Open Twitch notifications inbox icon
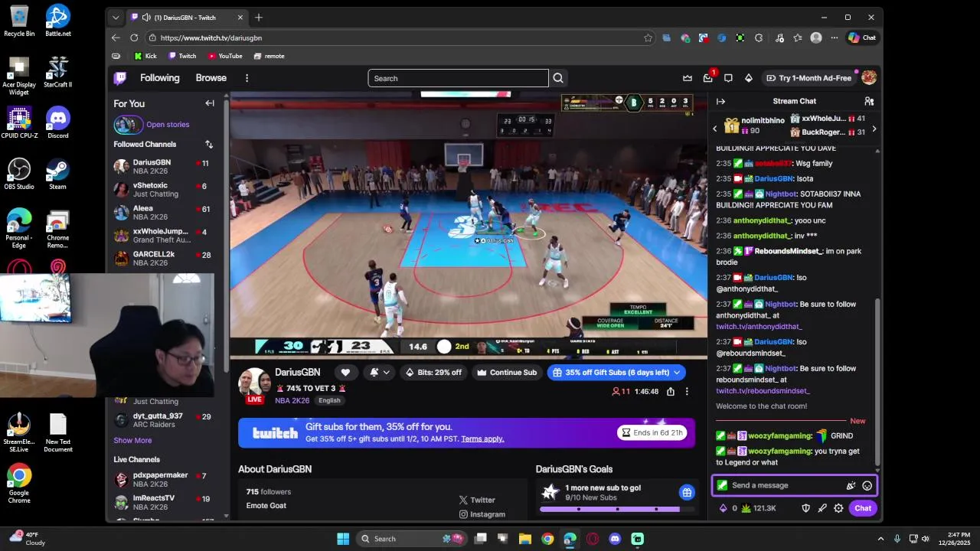Viewport: 980px width, 551px height. tap(708, 78)
